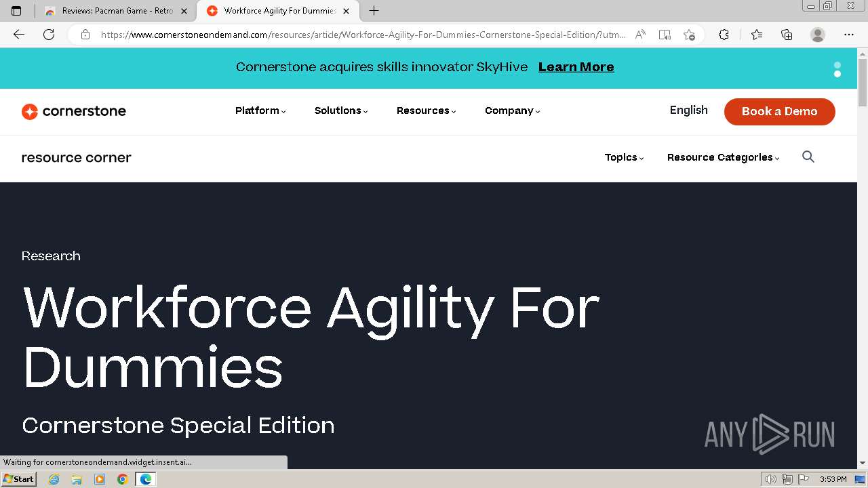
Task: Click the address bar URL field
Action: [x=363, y=35]
